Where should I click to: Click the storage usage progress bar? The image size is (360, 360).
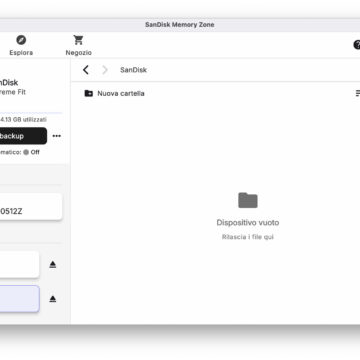coord(31,113)
